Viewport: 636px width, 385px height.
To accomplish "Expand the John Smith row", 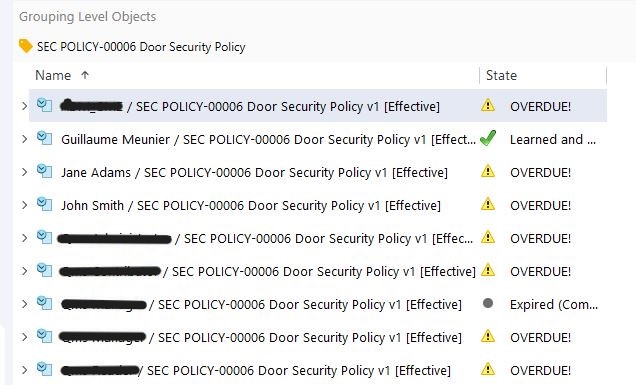I will pos(24,205).
